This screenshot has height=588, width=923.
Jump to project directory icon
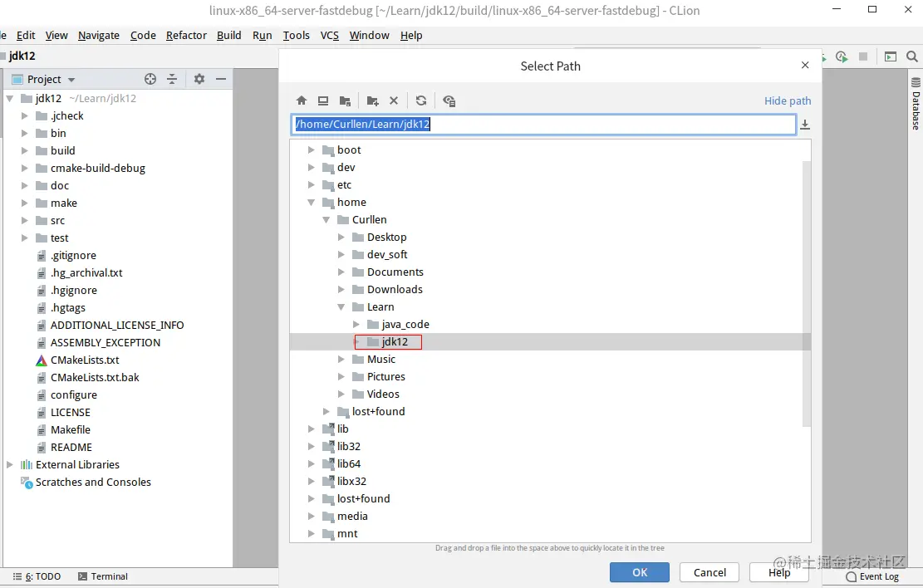pyautogui.click(x=345, y=100)
